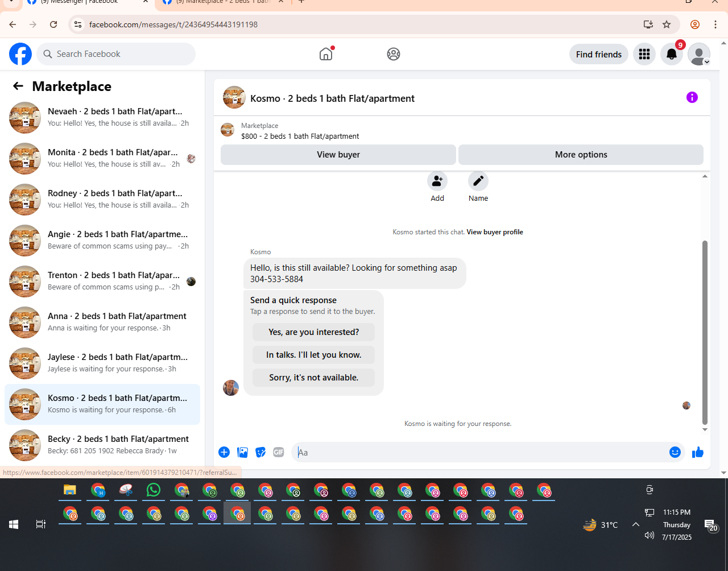Click the Kosmo avatar in the chat header
Image resolution: width=728 pixels, height=571 pixels.
pyautogui.click(x=234, y=98)
